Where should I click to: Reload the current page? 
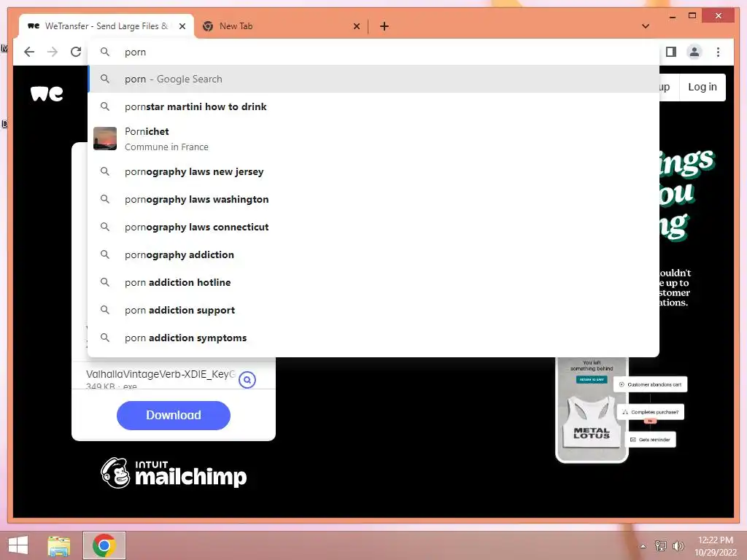pyautogui.click(x=76, y=52)
